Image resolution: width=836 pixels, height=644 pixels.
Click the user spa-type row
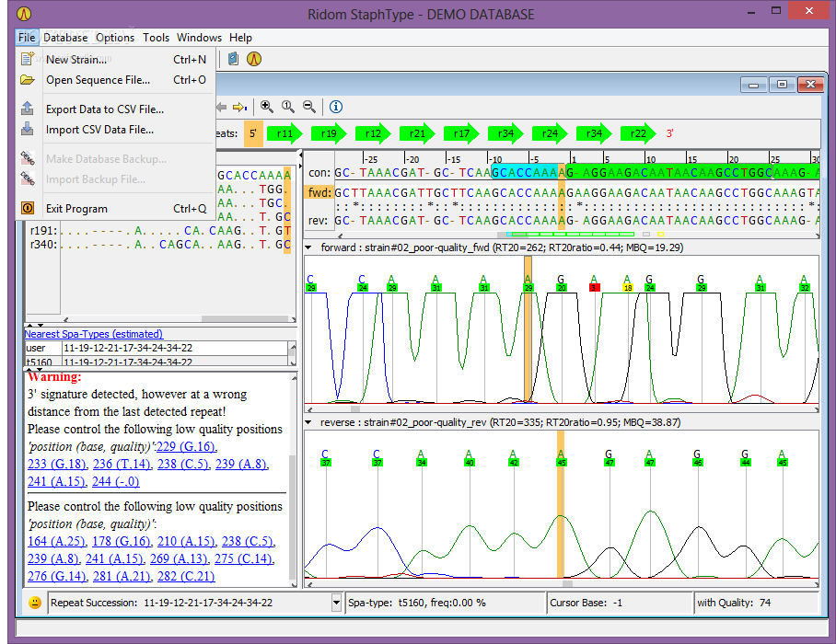tap(157, 348)
